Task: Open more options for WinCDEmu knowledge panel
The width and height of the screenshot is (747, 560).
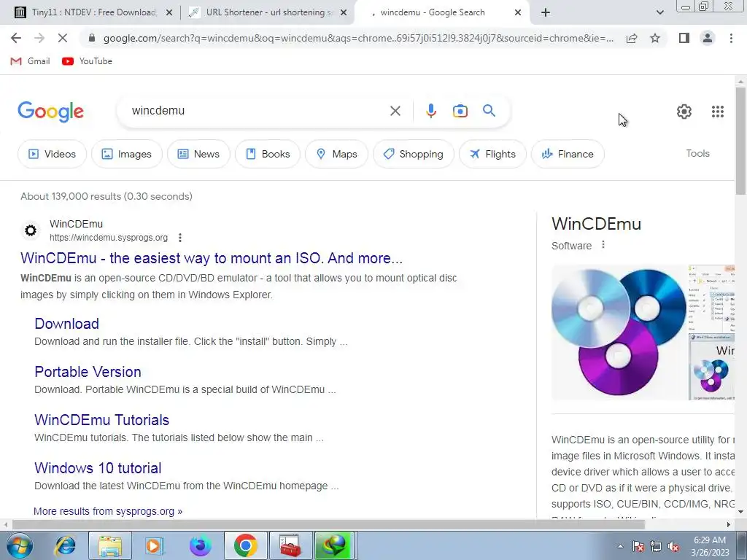Action: [x=603, y=245]
